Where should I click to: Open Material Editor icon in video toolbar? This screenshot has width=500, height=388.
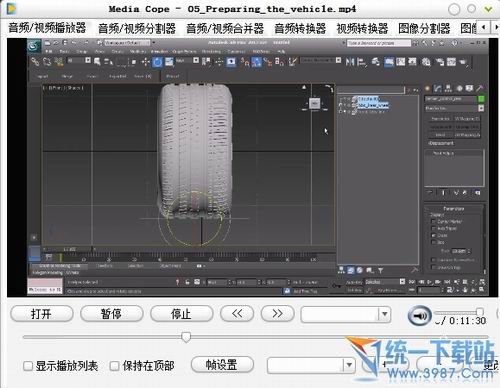[x=426, y=62]
